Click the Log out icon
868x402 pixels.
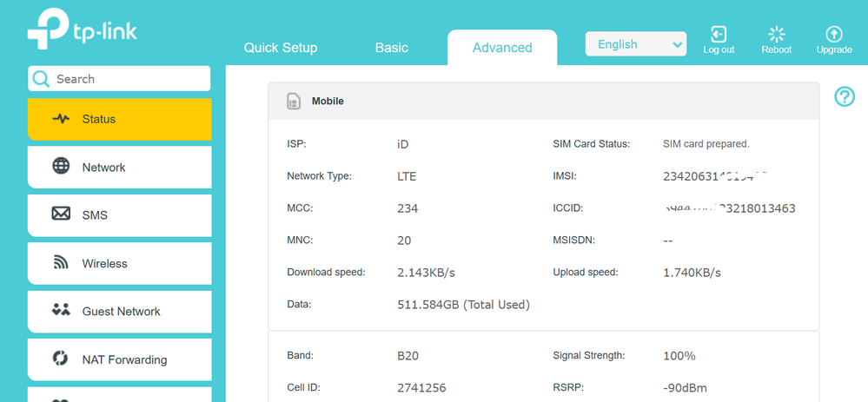719,34
